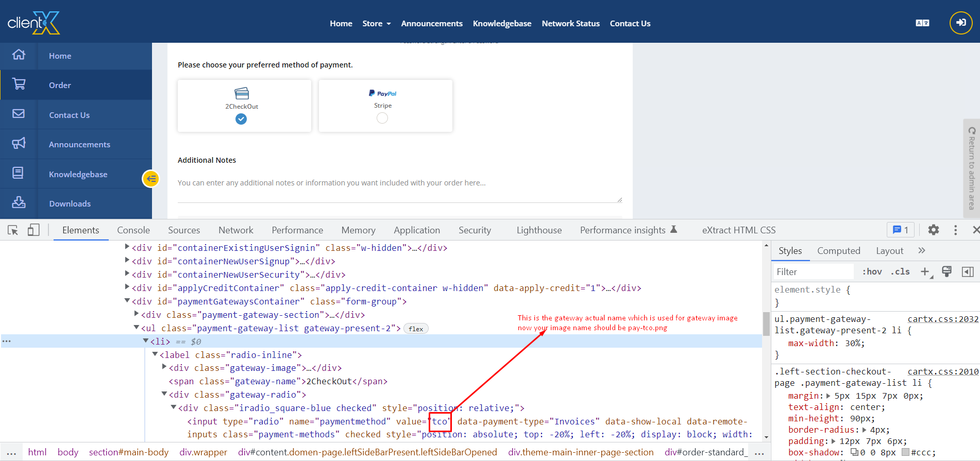Switch to the Console tab
980x461 pixels.
coord(133,230)
